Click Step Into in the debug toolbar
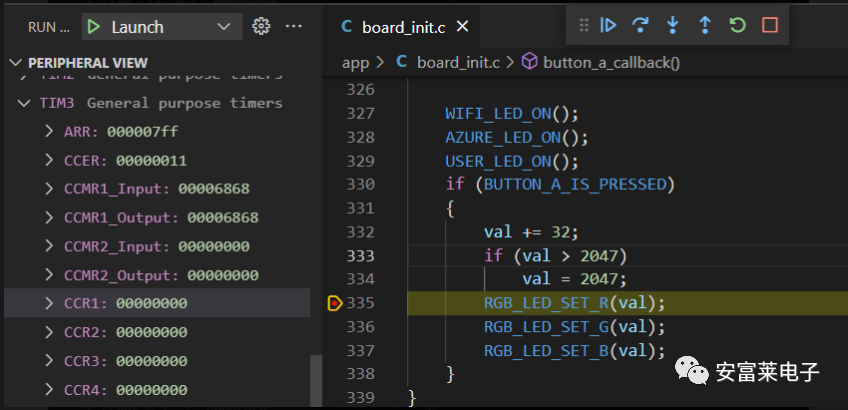 tap(673, 25)
